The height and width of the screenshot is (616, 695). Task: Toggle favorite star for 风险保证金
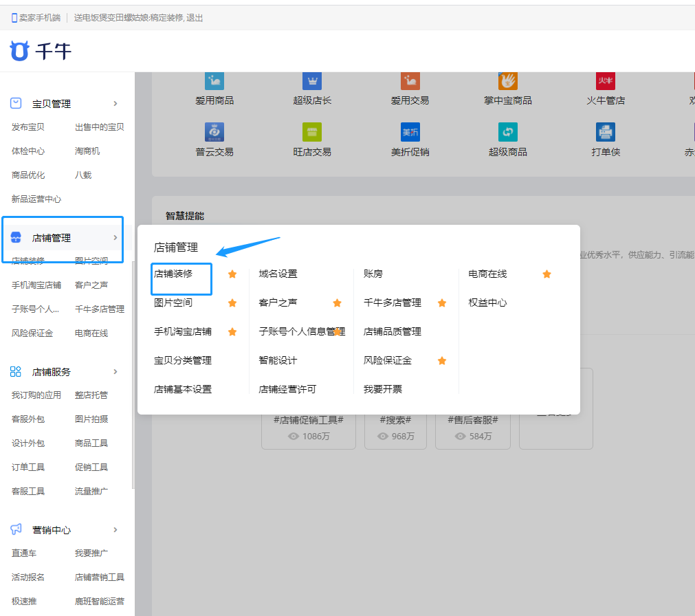(442, 361)
